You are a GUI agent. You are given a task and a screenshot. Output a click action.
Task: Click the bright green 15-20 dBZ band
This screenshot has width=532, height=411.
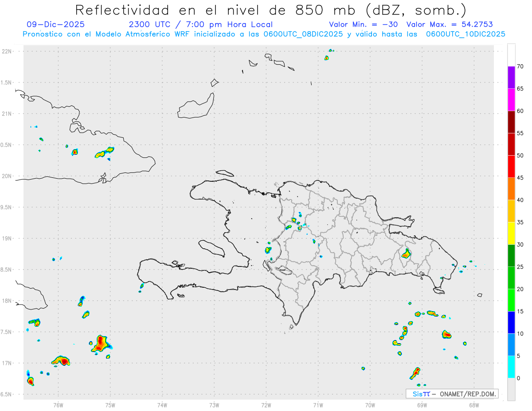[511, 300]
